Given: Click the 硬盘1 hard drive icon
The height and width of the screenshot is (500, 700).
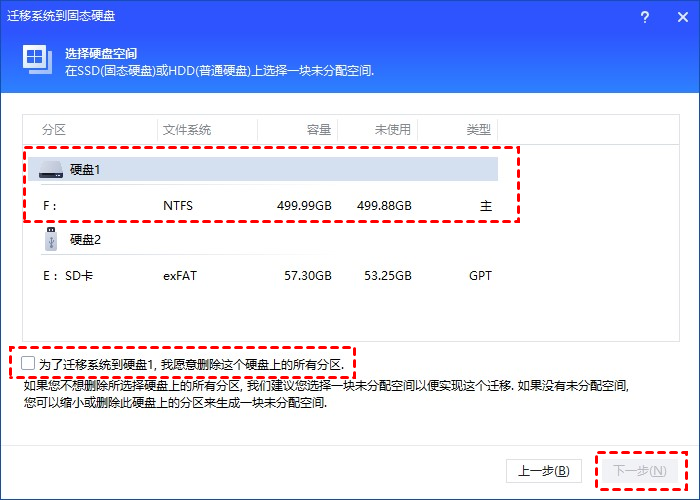Looking at the screenshot, I should (51, 171).
